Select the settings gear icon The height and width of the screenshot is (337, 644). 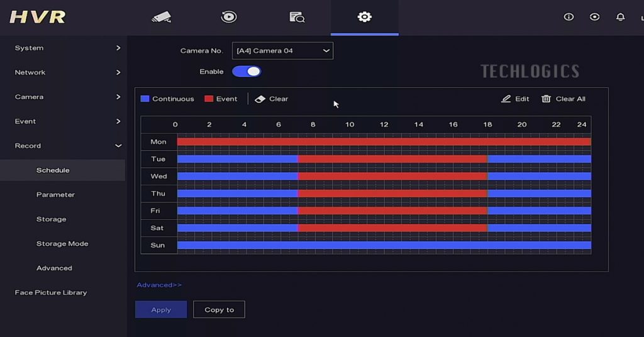[x=364, y=17]
